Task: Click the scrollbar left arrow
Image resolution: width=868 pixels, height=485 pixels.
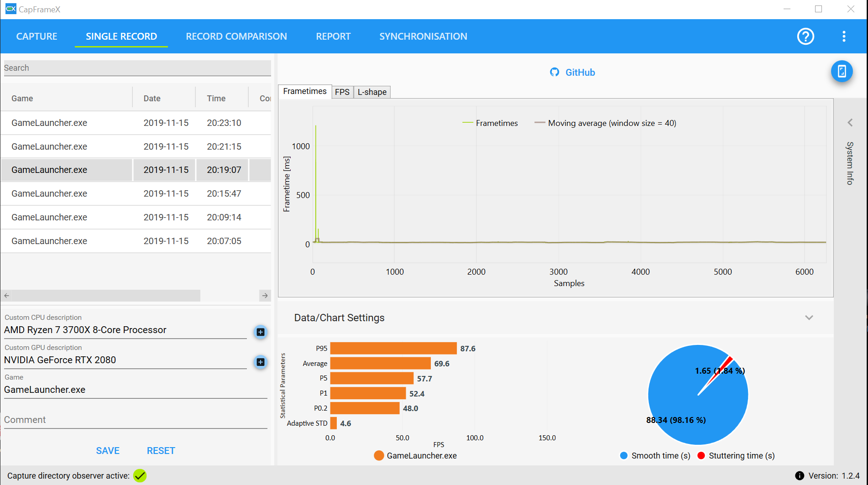Action: coord(6,296)
